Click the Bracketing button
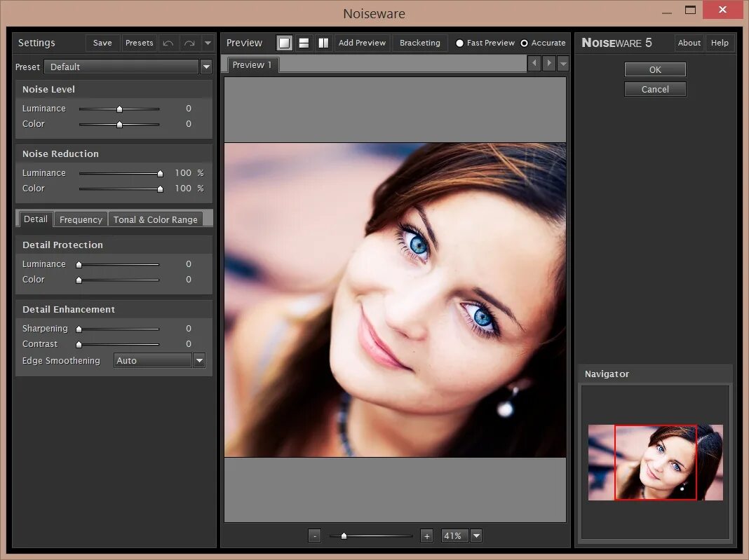This screenshot has height=560, width=749. (419, 43)
